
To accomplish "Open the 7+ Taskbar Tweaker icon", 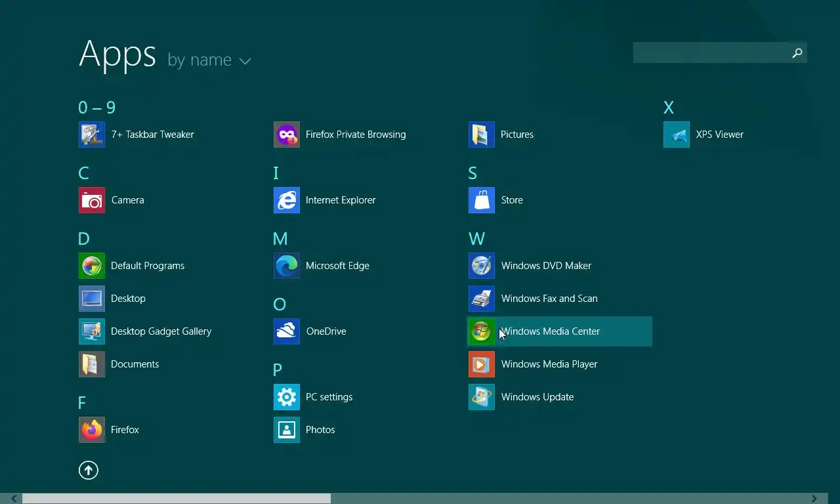I will 92,135.
